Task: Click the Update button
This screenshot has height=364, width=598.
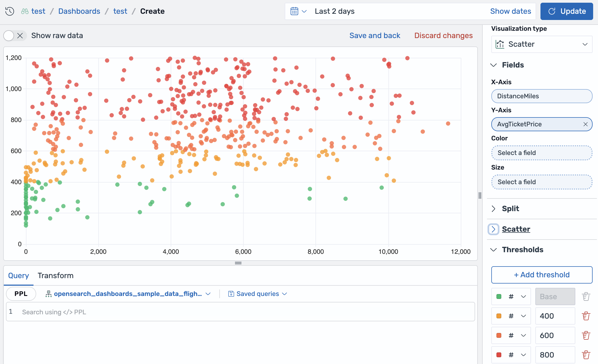Action: pyautogui.click(x=567, y=11)
